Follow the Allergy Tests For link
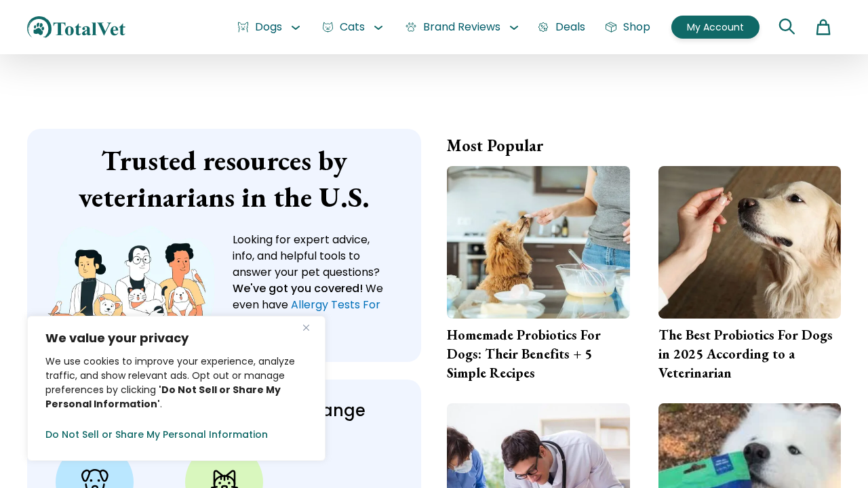Viewport: 868px width, 488px height. coord(336,305)
